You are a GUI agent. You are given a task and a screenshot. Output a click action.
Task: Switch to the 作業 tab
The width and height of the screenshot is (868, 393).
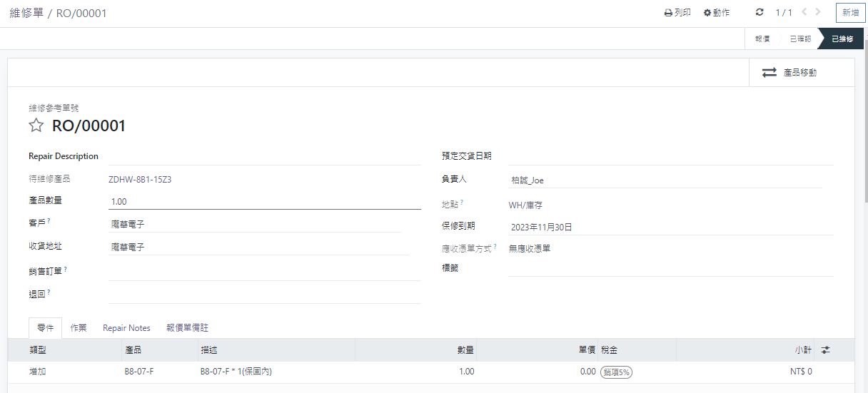(x=79, y=328)
